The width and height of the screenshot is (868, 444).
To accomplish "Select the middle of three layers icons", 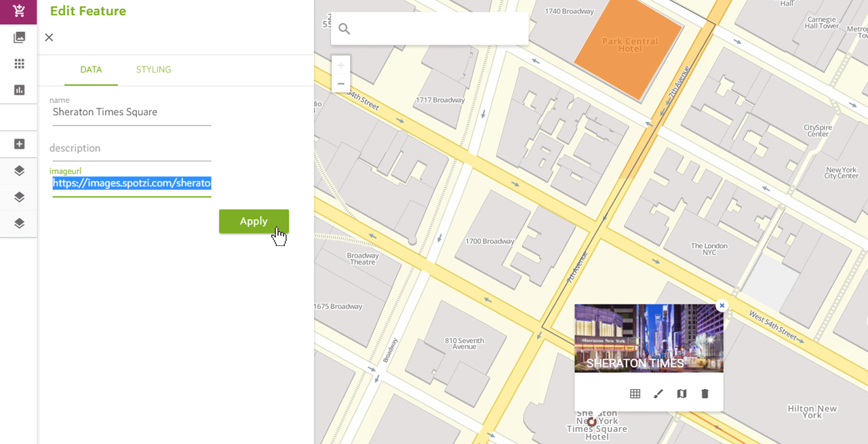I will [19, 197].
